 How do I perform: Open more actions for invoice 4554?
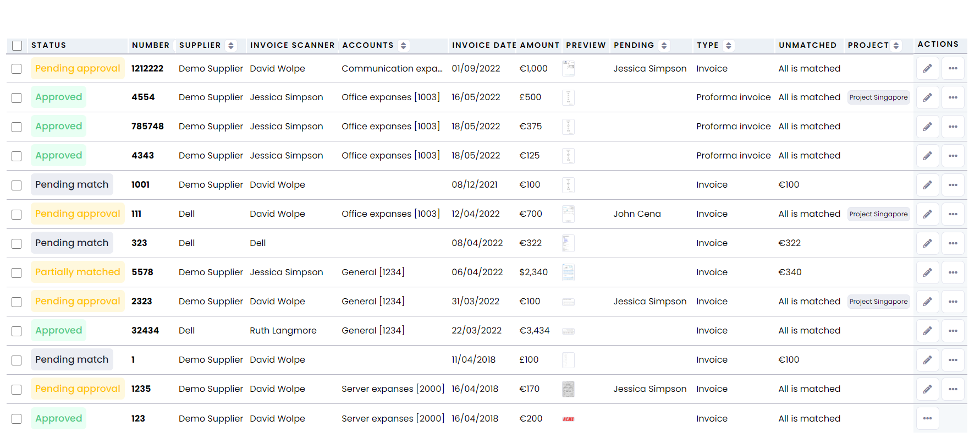[x=953, y=97]
